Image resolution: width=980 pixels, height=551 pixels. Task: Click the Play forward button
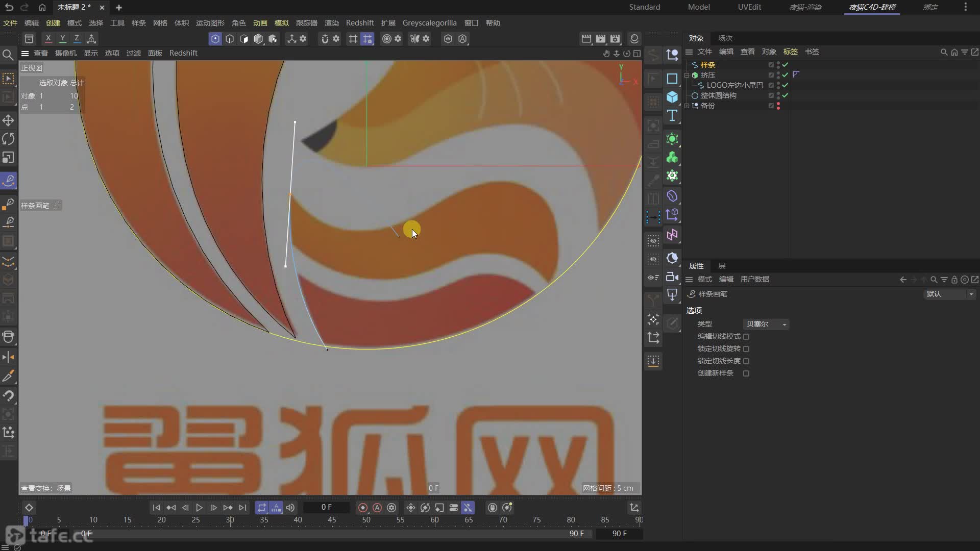[200, 508]
